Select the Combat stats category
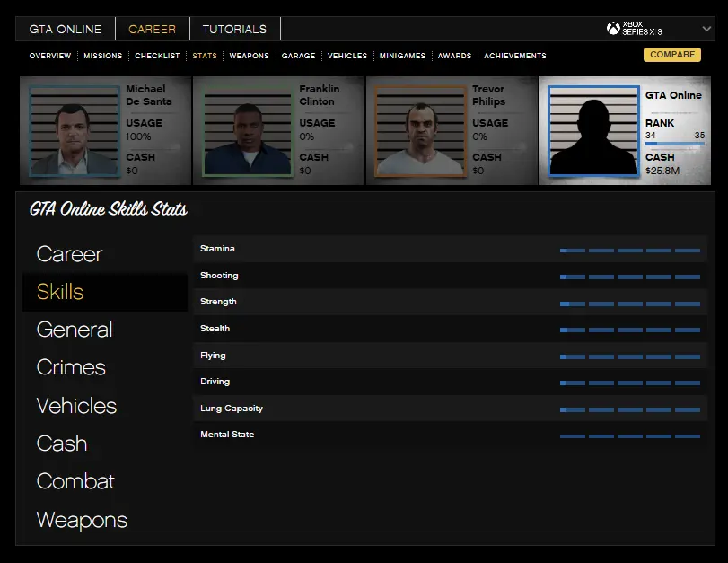 (75, 481)
